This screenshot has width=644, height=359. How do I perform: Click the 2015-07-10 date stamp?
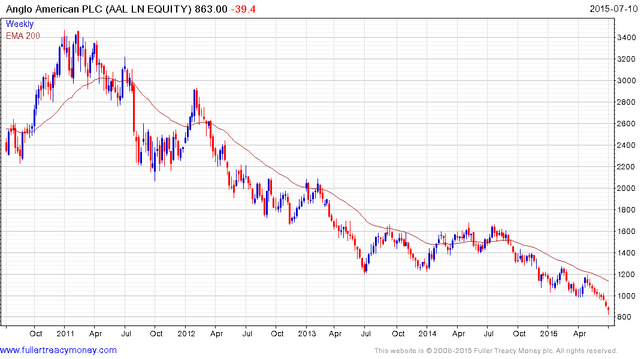click(x=613, y=9)
